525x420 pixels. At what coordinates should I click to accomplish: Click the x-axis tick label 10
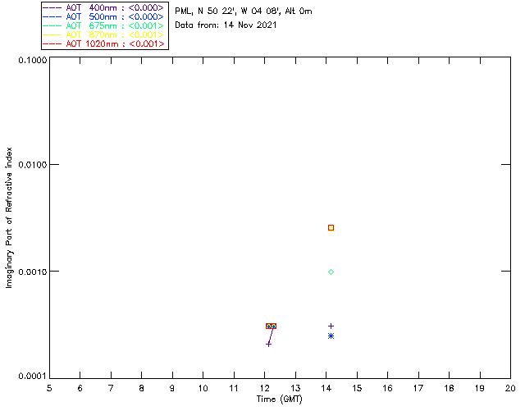point(203,388)
